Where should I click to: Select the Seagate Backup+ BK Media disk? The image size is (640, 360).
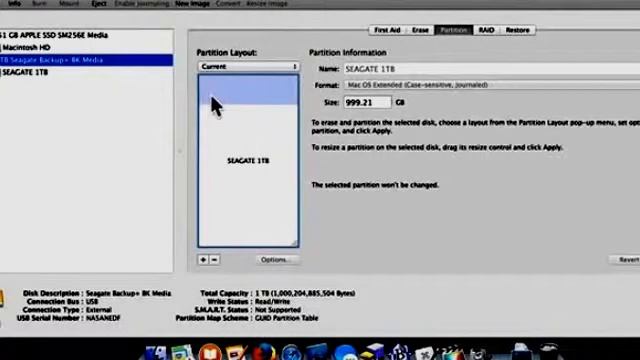click(x=86, y=60)
